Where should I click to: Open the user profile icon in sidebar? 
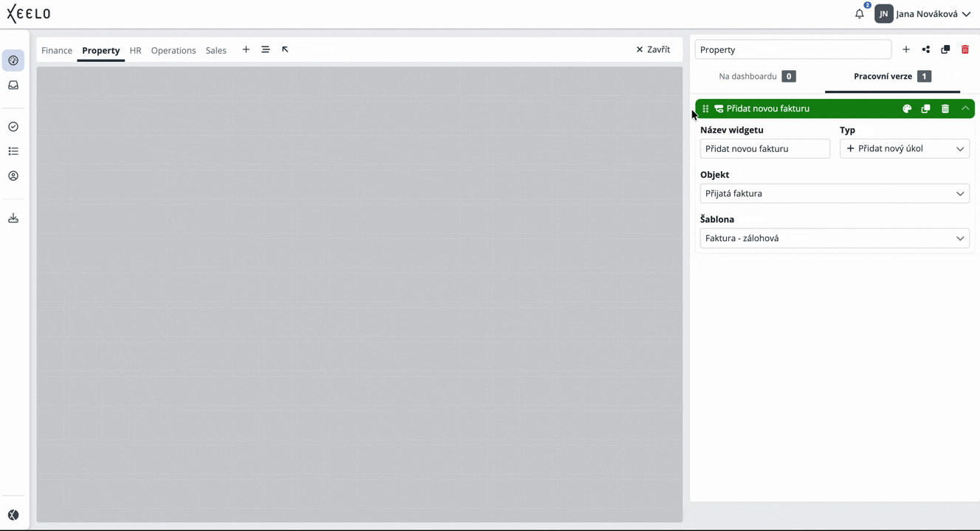click(13, 176)
